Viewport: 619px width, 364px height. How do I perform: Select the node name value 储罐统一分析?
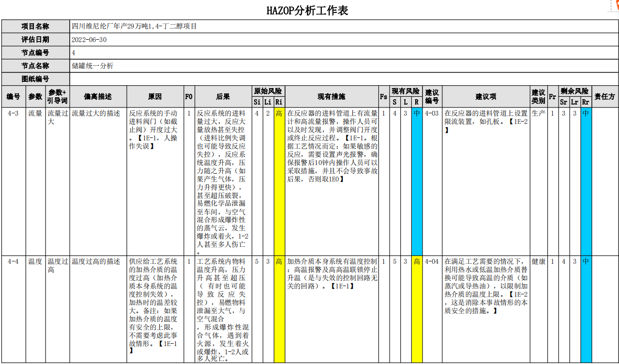point(92,66)
